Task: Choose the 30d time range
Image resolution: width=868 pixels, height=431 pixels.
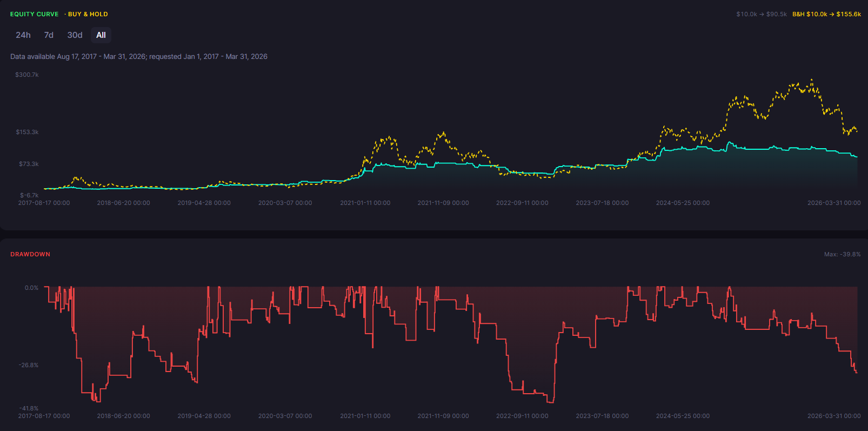Action: click(x=75, y=35)
